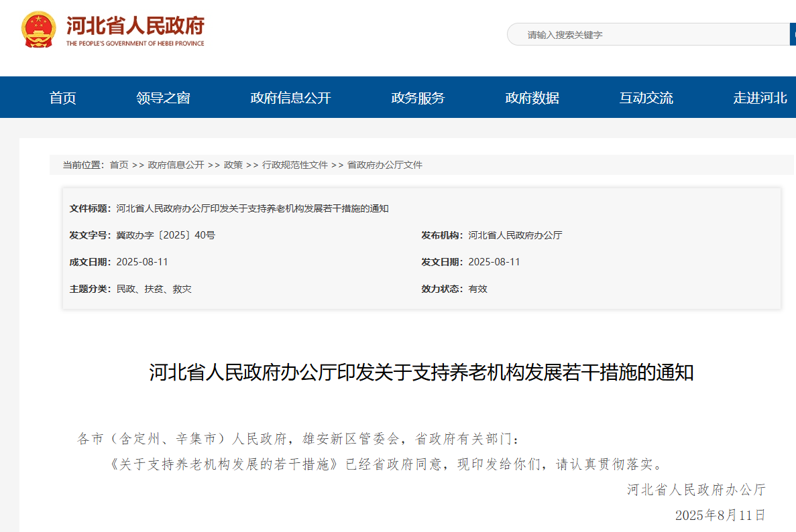Click the large article headline text
Screen dimensions: 796x532
421,373
